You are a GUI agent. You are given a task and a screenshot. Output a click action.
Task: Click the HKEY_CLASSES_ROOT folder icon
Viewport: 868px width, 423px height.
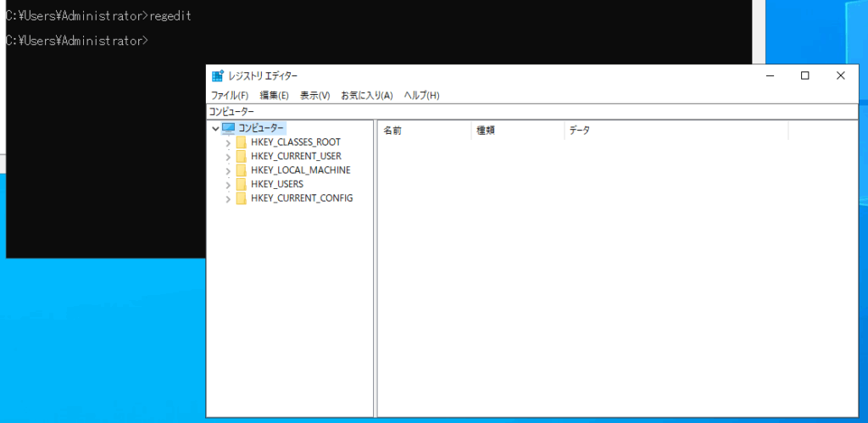click(x=242, y=142)
